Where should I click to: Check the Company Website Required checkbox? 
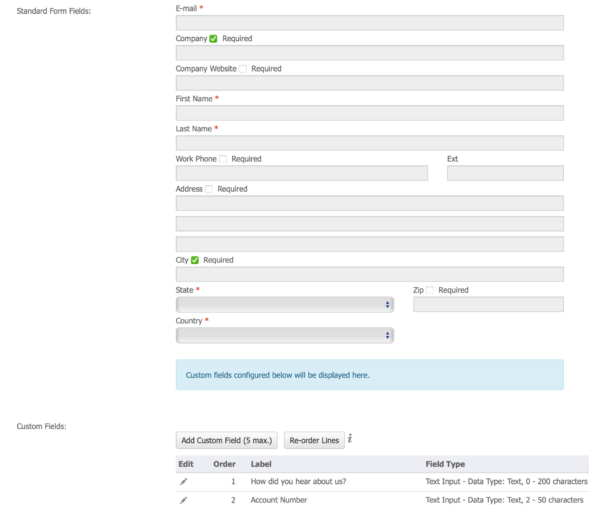[x=243, y=69]
